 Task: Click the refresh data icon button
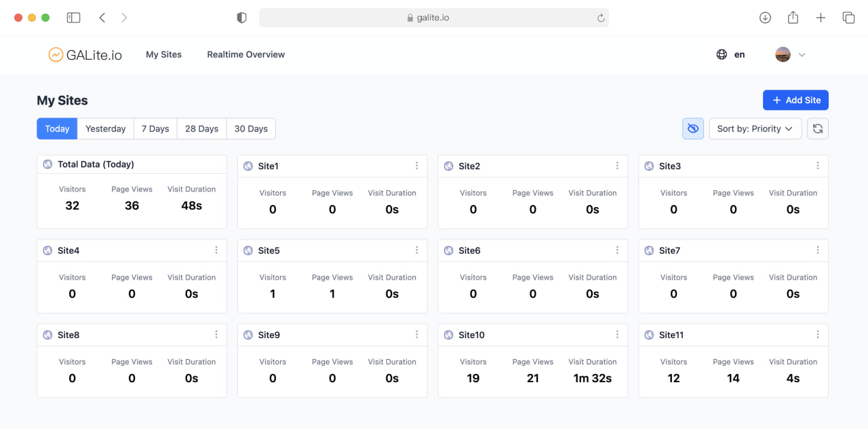point(817,129)
